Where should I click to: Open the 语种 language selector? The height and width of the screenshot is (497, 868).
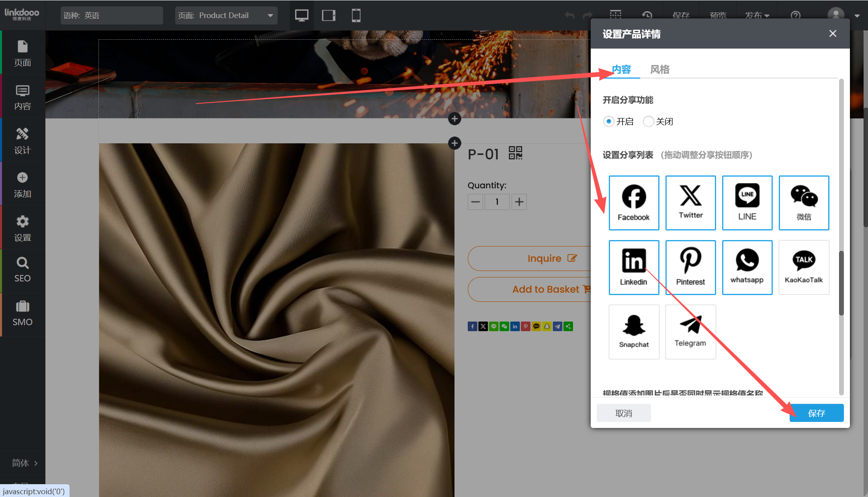(x=112, y=16)
